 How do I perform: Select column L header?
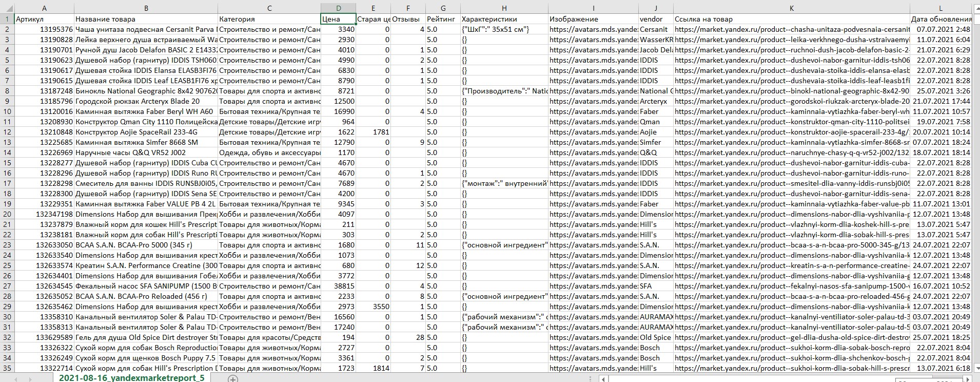941,8
